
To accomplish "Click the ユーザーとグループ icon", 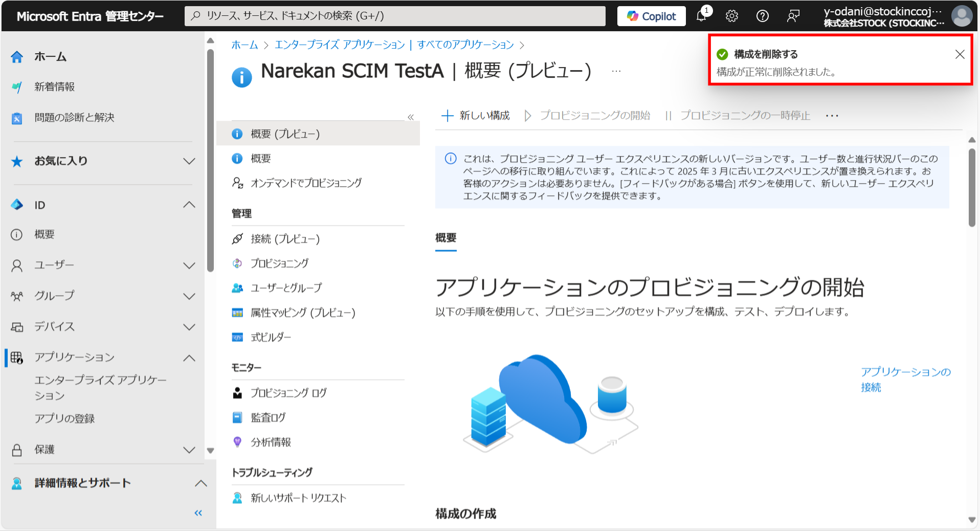I will 237,288.
